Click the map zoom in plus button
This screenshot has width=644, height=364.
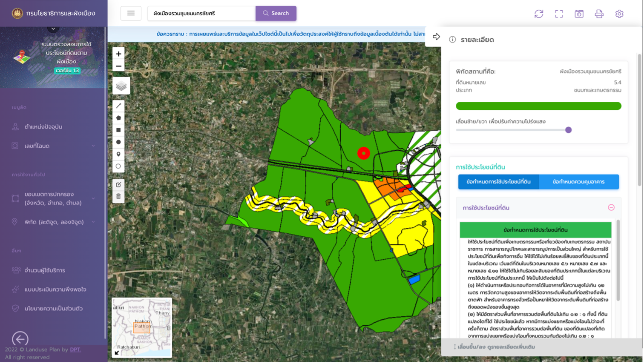point(118,54)
